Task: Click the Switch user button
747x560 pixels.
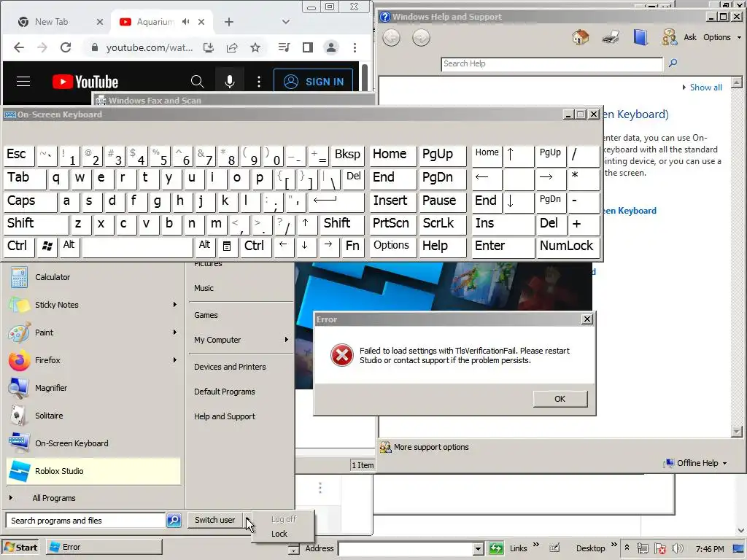Action: click(x=215, y=520)
